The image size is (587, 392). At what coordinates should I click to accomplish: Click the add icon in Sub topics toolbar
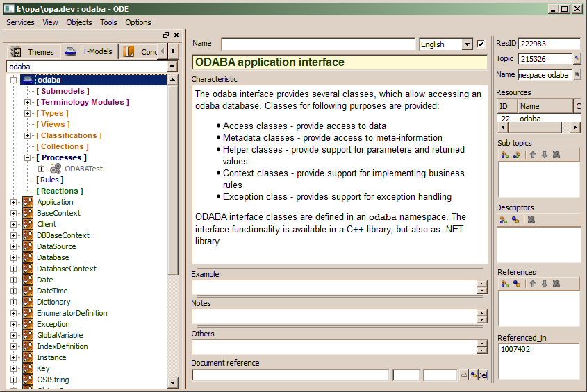(x=504, y=155)
